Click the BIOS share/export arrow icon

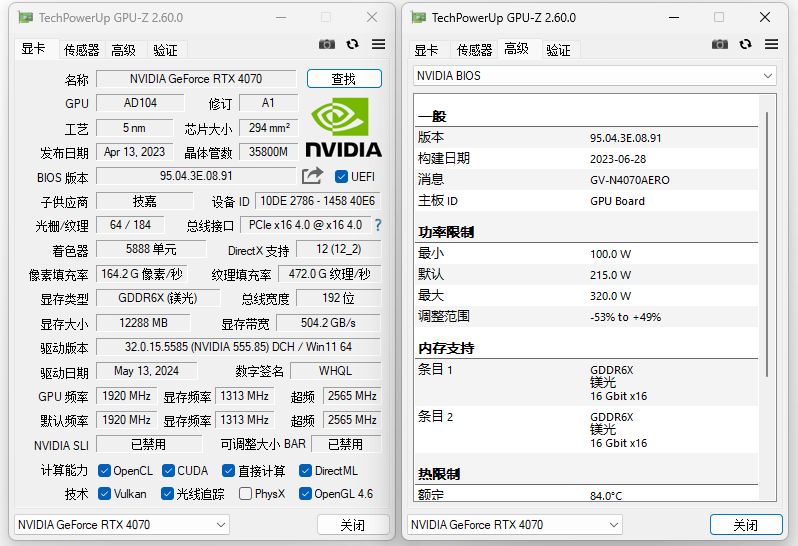click(313, 176)
